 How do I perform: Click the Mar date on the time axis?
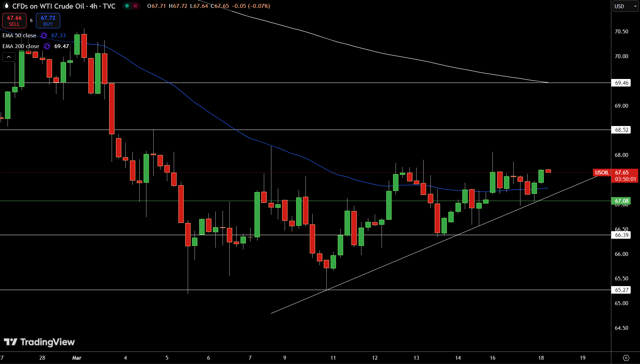point(77,358)
